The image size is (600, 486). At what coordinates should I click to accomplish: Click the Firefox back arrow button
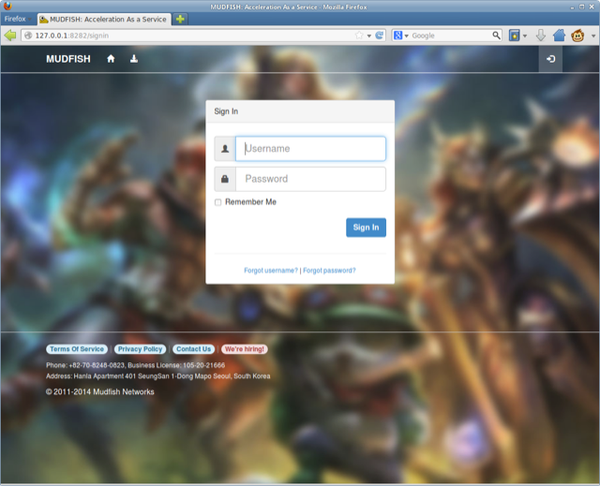click(x=10, y=36)
